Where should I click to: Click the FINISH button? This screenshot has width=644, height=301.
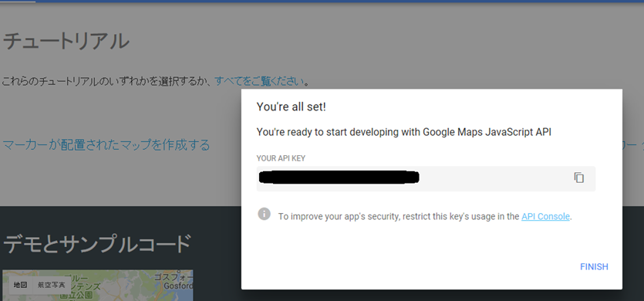click(594, 267)
